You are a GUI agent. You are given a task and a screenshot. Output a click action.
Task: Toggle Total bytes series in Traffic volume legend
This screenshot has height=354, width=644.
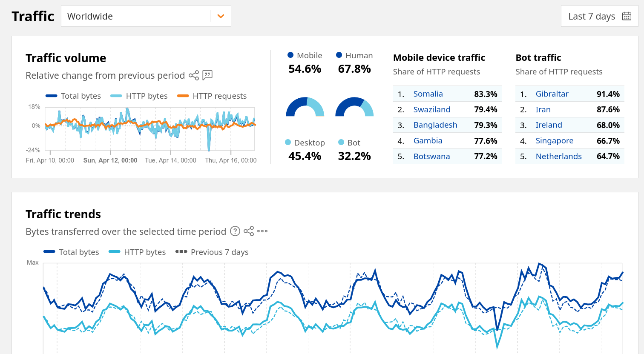click(x=74, y=96)
